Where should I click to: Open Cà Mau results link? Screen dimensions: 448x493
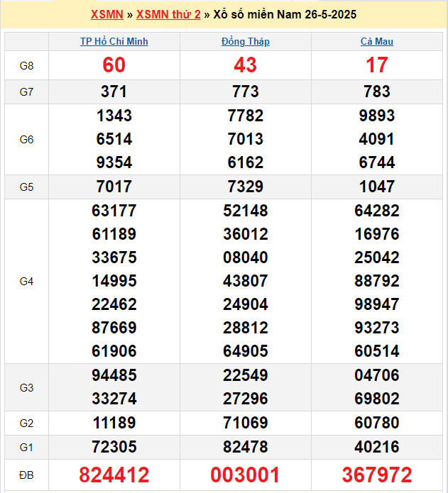[x=377, y=42]
